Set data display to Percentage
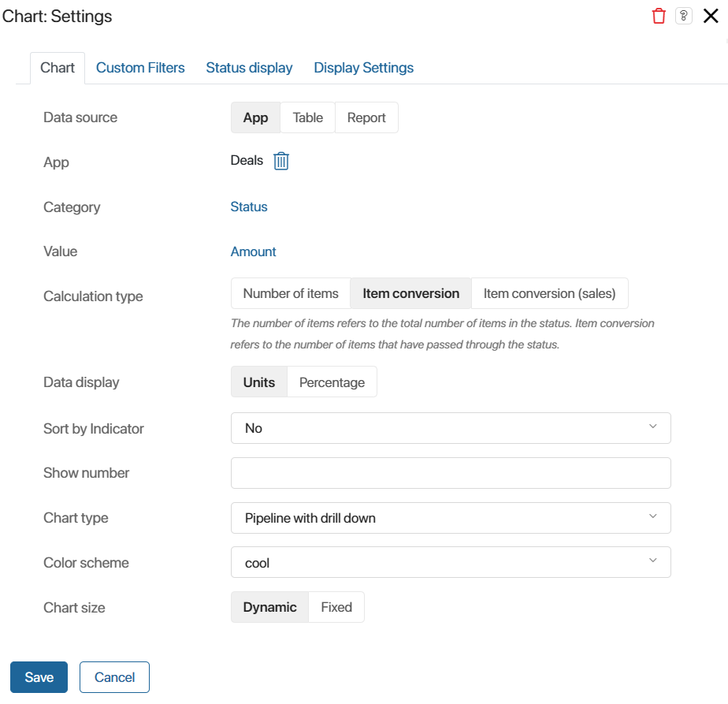 (332, 382)
